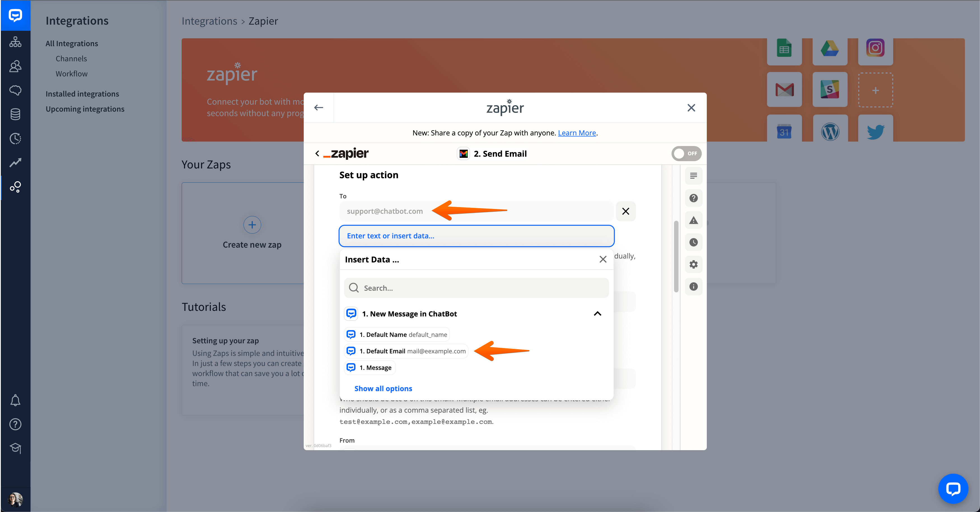Collapse the New Message in ChatBot section
This screenshot has height=512, width=980.
click(597, 313)
